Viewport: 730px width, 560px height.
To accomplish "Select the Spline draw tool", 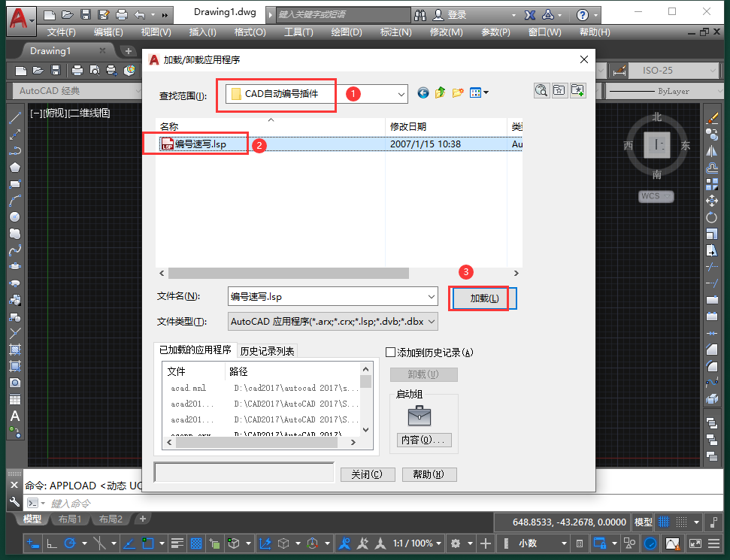I will click(x=15, y=250).
